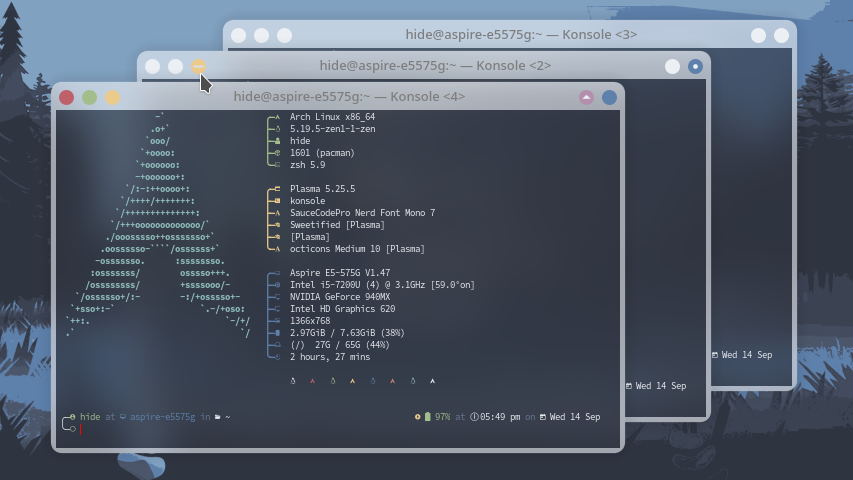Viewport: 853px width, 480px height.
Task: Click the text '1601 (pacman)'
Action: (x=322, y=153)
